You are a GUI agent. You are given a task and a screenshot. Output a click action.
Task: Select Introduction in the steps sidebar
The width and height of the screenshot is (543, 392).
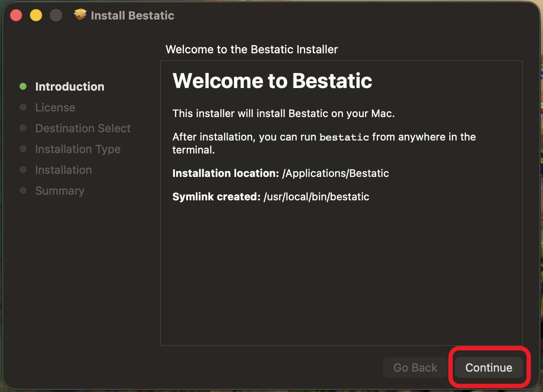69,86
